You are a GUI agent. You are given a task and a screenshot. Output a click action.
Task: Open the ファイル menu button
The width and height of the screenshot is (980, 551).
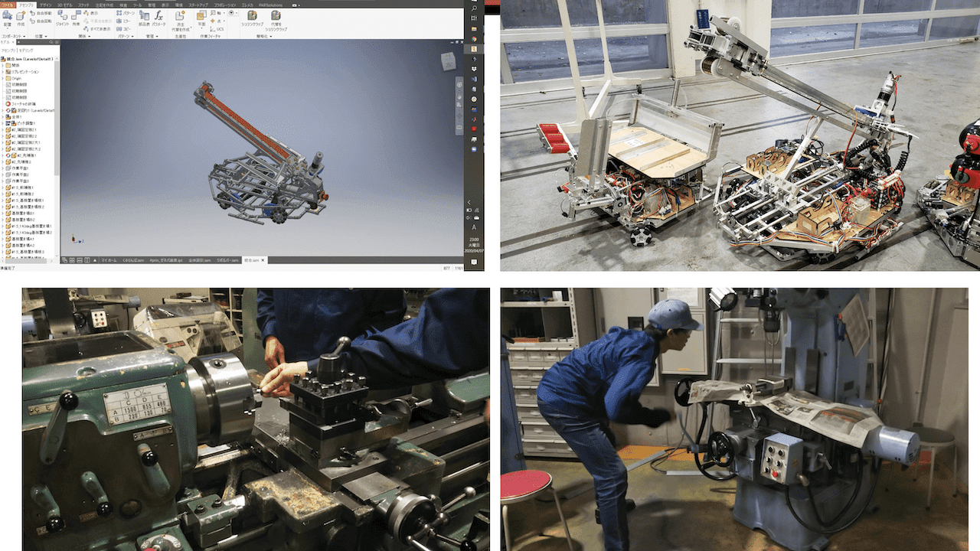point(7,4)
